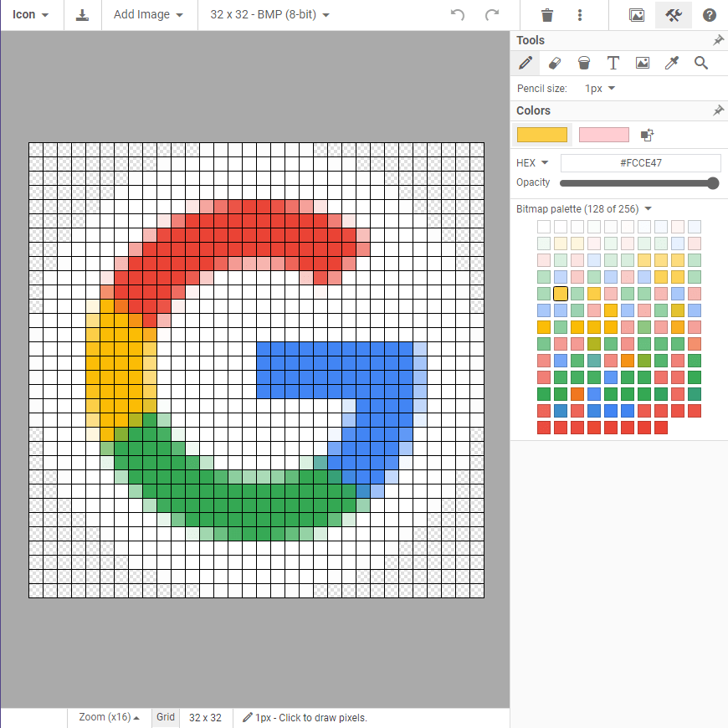
Task: Open the three-dot more options menu
Action: (580, 15)
